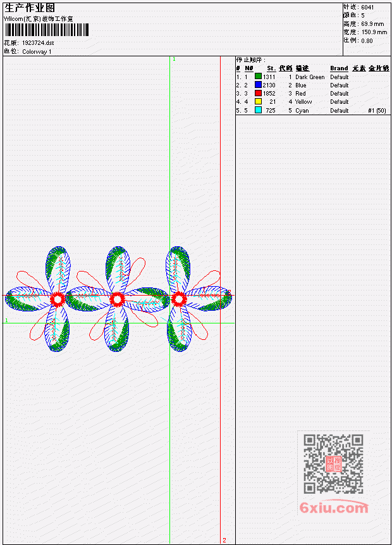Select the width value '150.9 mm'
The height and width of the screenshot is (545, 392).
coord(374,32)
